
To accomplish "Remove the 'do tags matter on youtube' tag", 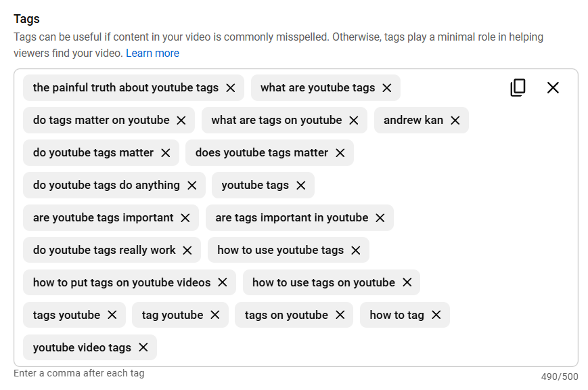I will click(181, 121).
